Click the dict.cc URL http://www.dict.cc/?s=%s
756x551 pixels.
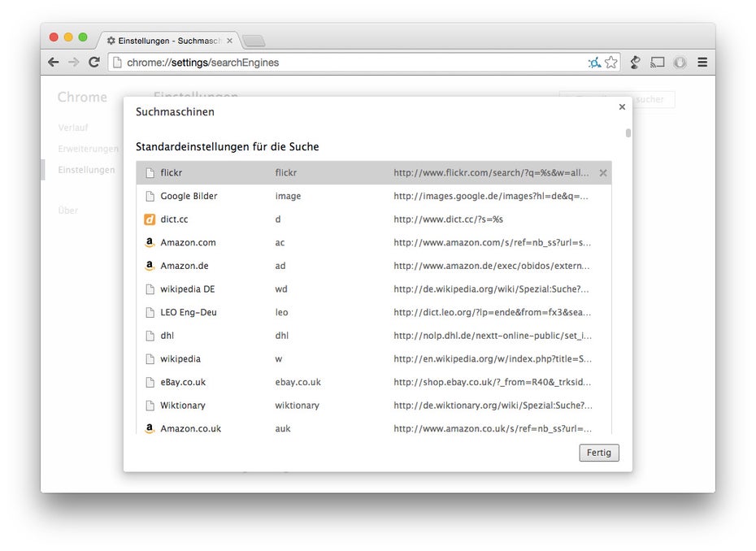point(448,219)
